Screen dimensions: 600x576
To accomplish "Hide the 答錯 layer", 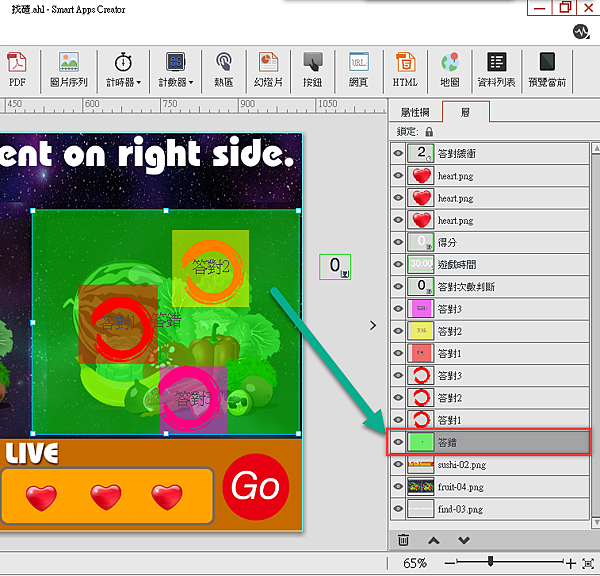I will tap(398, 442).
